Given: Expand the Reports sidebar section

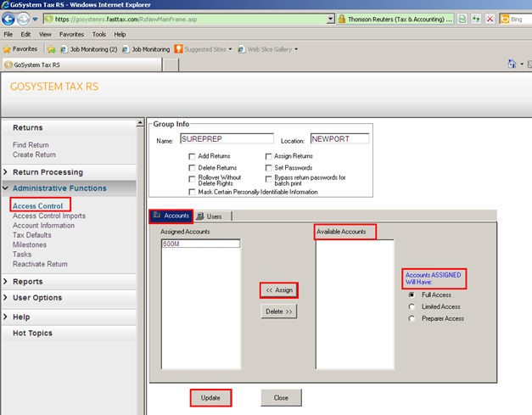Looking at the screenshot, I should [x=27, y=282].
